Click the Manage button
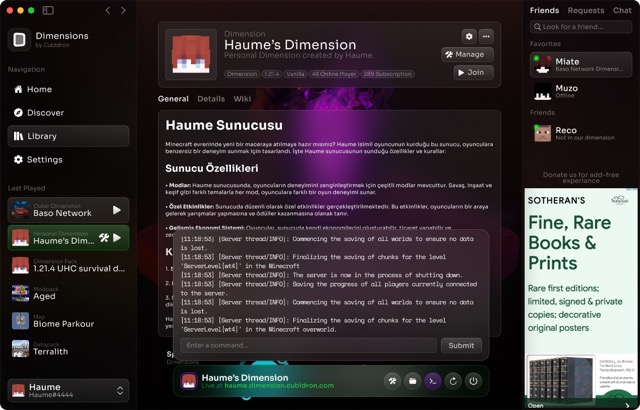Screen dimensions: 640x410 click(x=467, y=54)
